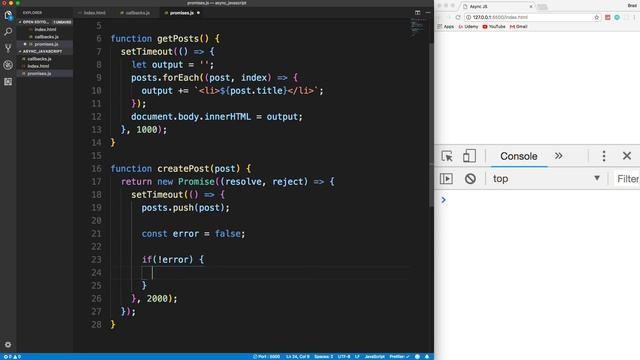640x360 pixels.
Task: Select callbacks.js under Open Editors
Action: 45,37
